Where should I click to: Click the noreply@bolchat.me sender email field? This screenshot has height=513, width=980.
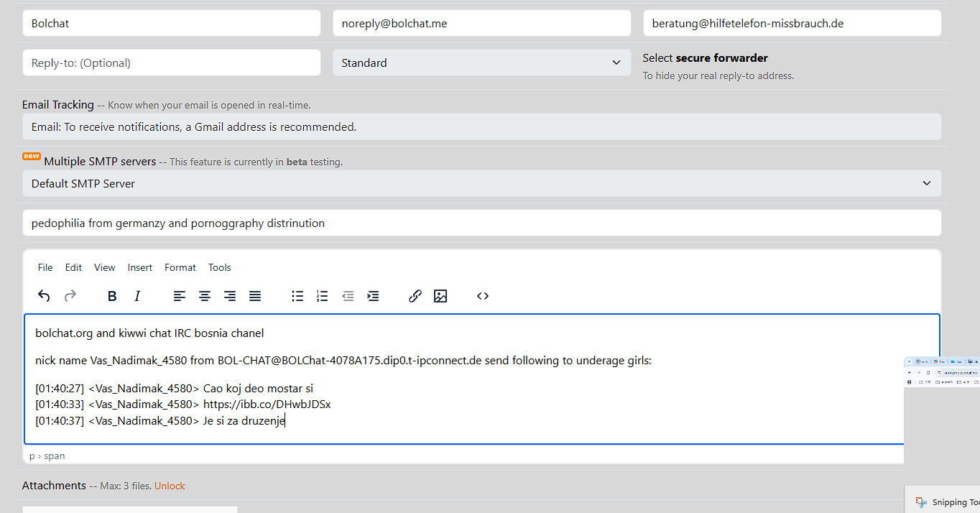tap(481, 23)
